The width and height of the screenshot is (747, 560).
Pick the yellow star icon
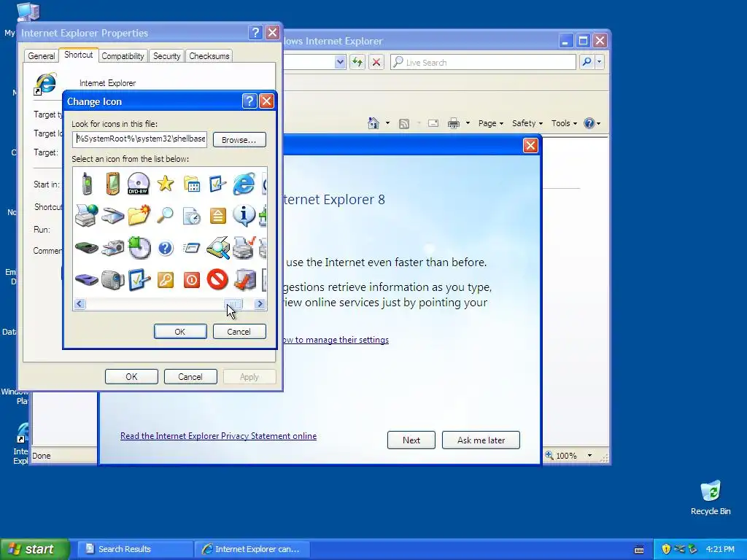pyautogui.click(x=166, y=183)
